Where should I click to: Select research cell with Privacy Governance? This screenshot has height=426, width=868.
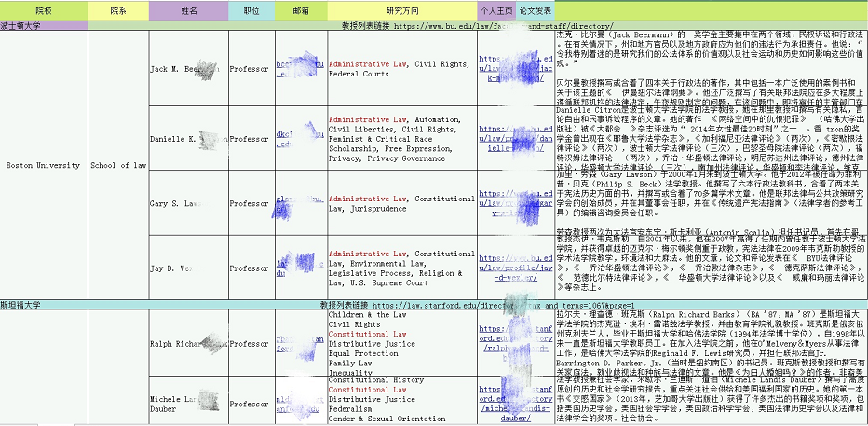(x=402, y=139)
